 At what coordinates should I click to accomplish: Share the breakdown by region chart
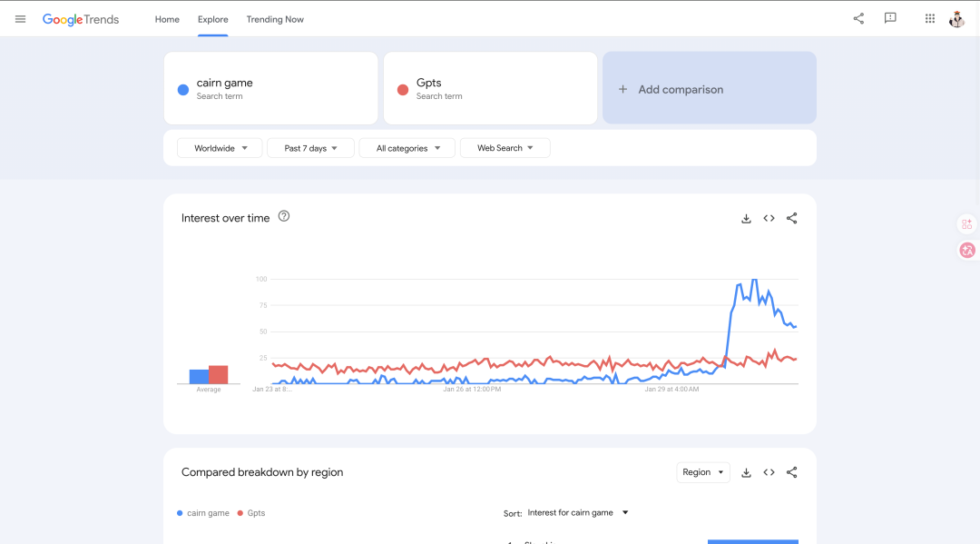click(x=792, y=472)
